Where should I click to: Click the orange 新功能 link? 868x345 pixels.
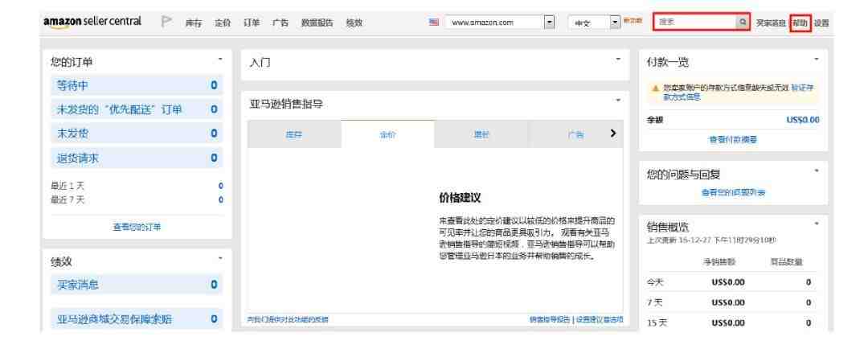(x=633, y=20)
